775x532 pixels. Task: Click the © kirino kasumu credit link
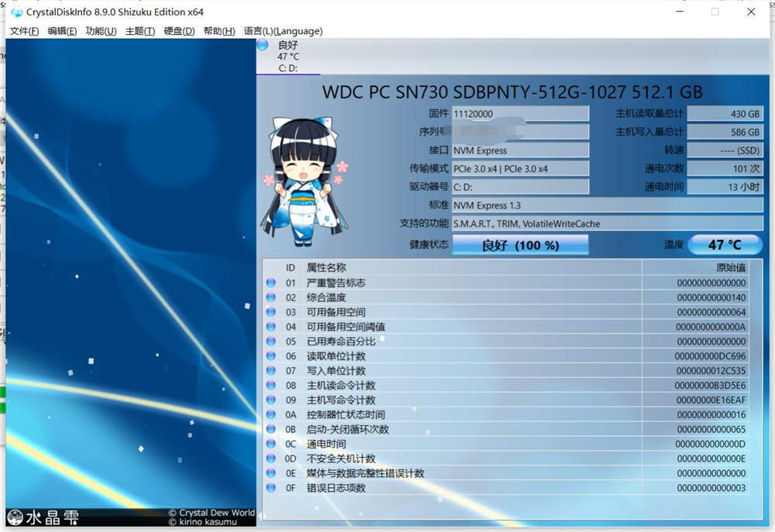click(202, 522)
